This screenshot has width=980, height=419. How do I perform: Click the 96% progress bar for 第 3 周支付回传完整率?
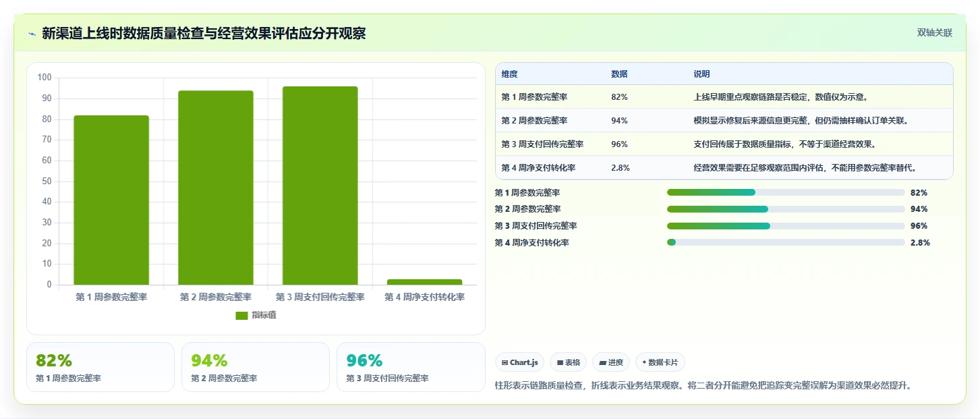[786, 226]
